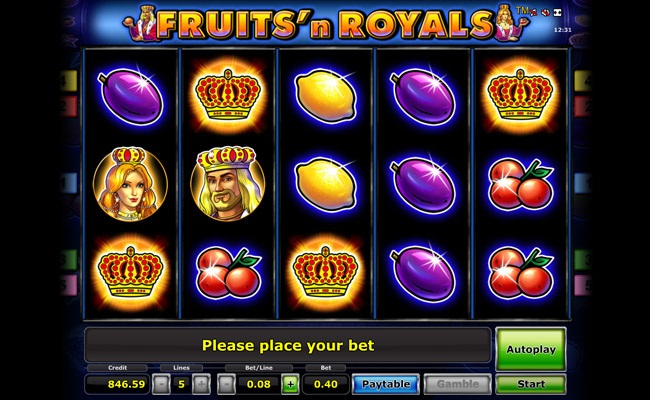Toggle the music mute icon

point(534,13)
